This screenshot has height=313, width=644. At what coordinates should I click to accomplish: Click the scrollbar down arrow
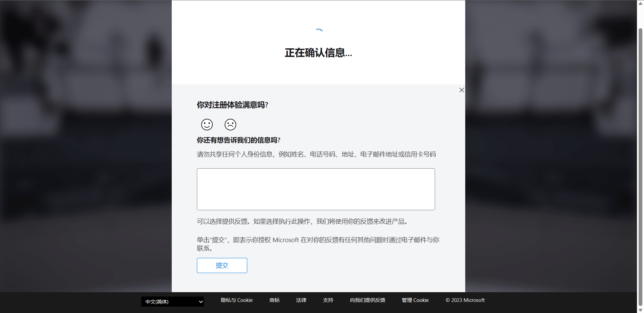(x=640, y=310)
